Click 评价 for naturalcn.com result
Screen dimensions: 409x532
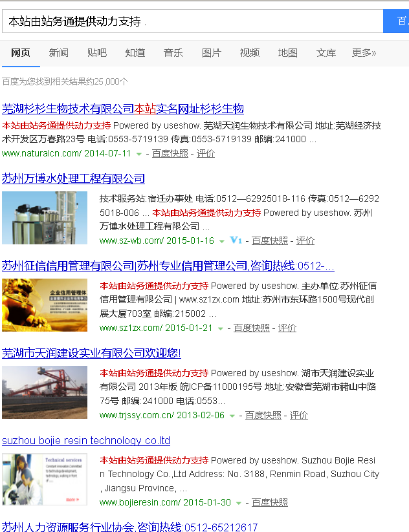click(x=206, y=154)
